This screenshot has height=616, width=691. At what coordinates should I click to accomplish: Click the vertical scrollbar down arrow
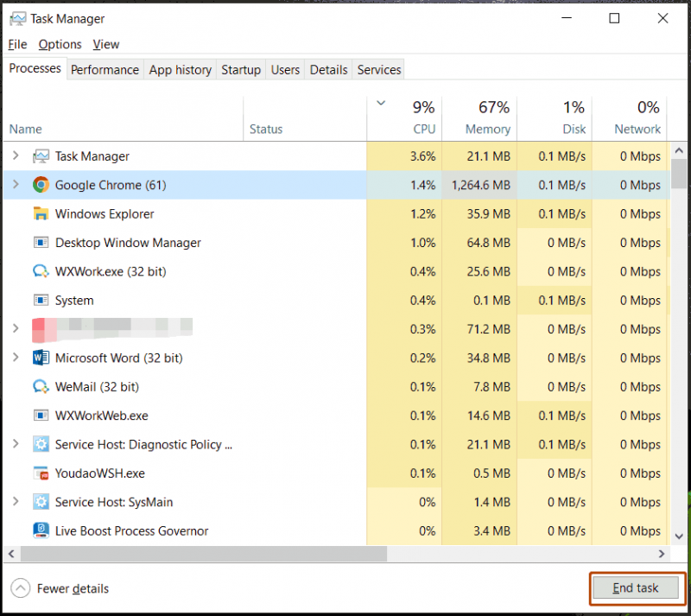click(679, 537)
